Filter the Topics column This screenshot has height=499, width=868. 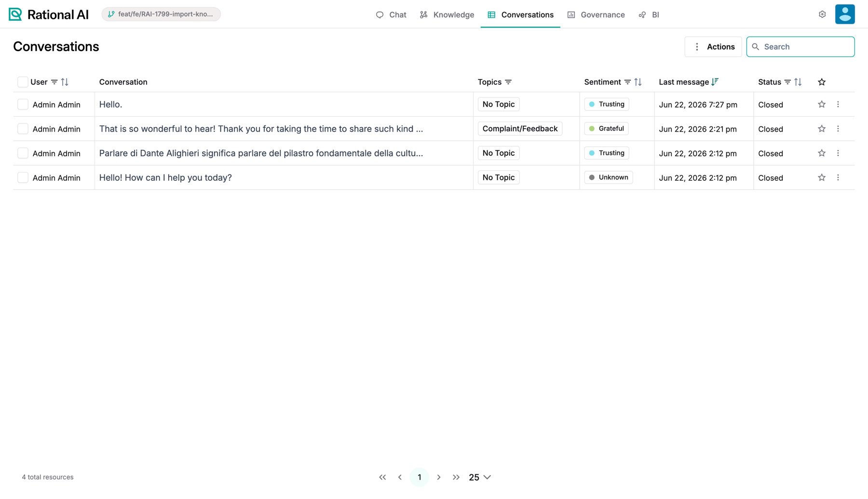coord(508,82)
